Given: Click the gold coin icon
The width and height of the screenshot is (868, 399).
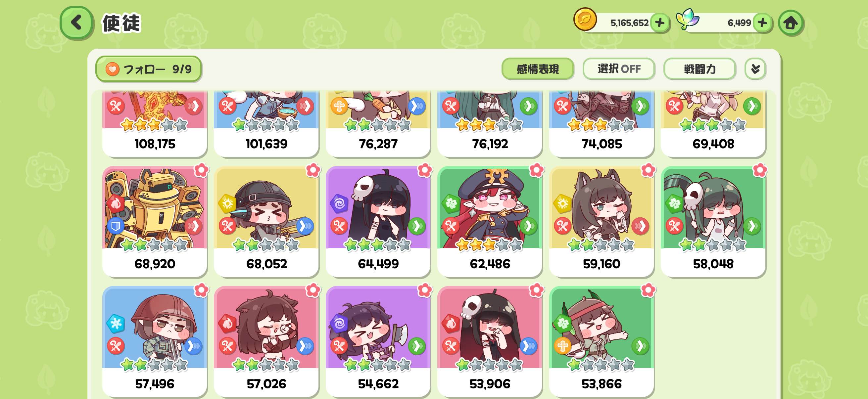Looking at the screenshot, I should point(585,19).
